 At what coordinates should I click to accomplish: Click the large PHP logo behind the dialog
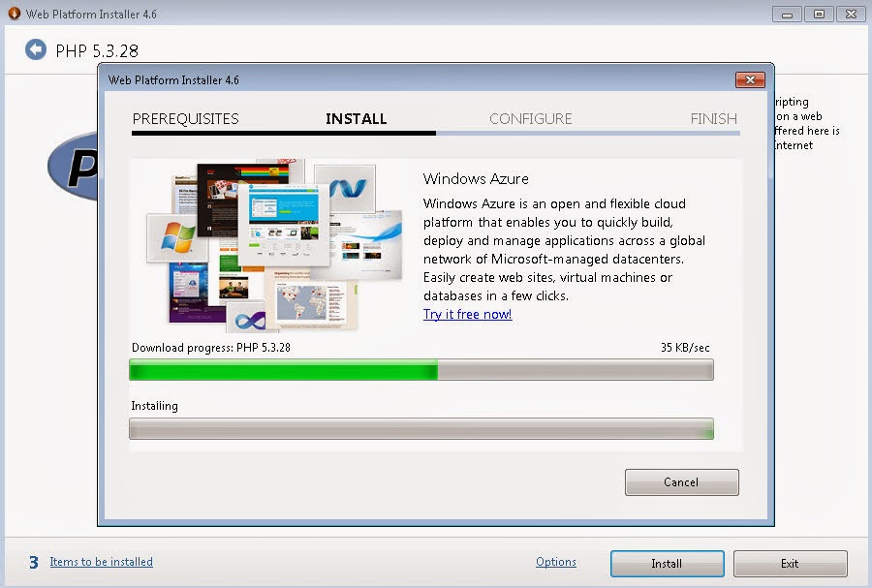coord(73,168)
